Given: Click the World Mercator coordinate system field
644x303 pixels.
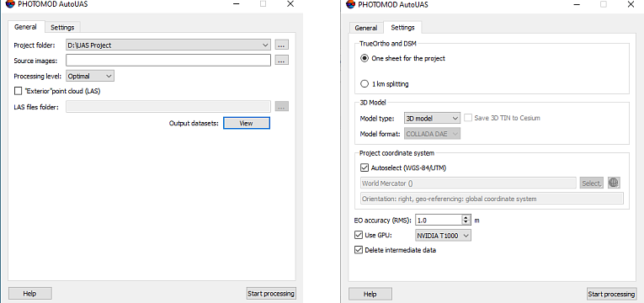Looking at the screenshot, I should 468,183.
